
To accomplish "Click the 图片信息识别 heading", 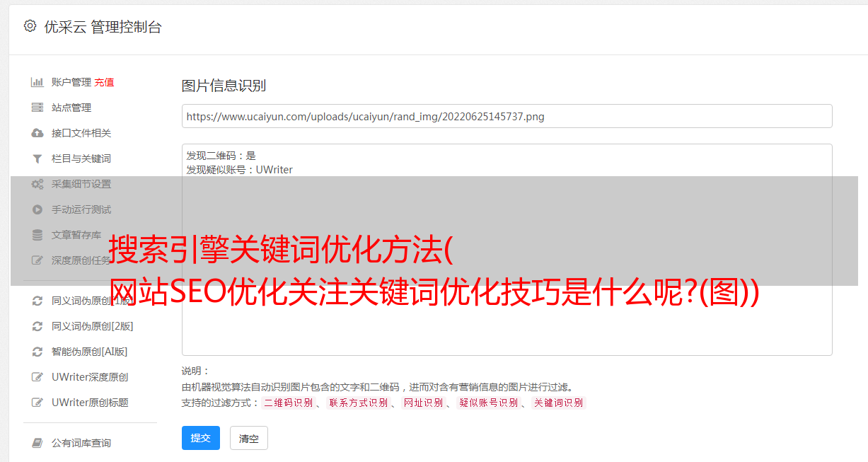I will point(224,86).
